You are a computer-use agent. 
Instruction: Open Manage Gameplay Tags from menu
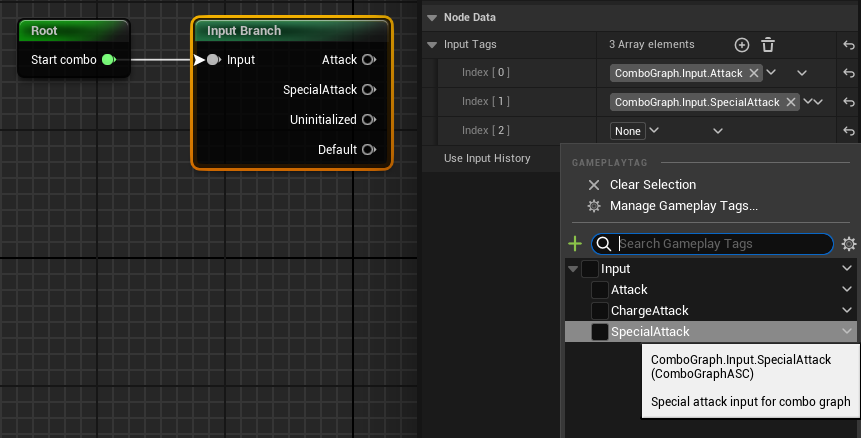tap(683, 206)
